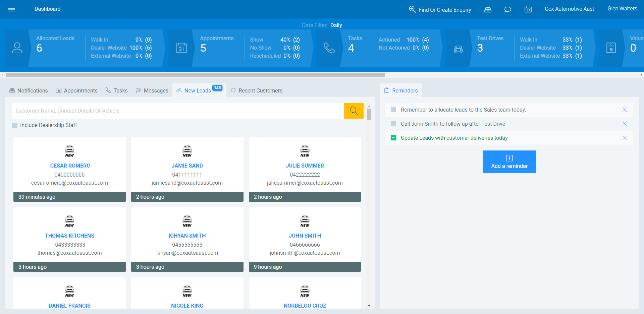Uncheck the Update Leads deliveries reminder
Screen dimensions: 644x314
point(393,138)
